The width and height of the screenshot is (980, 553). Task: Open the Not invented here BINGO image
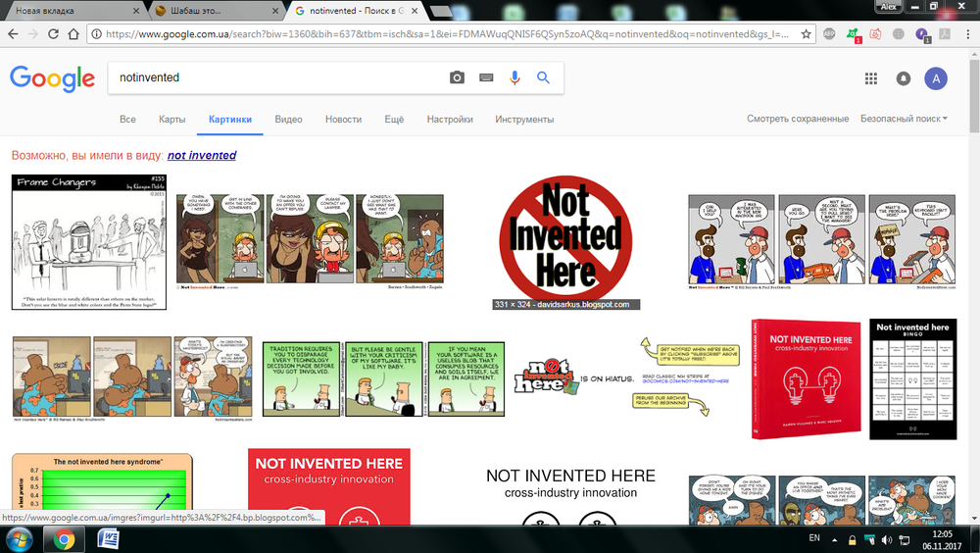[x=912, y=379]
